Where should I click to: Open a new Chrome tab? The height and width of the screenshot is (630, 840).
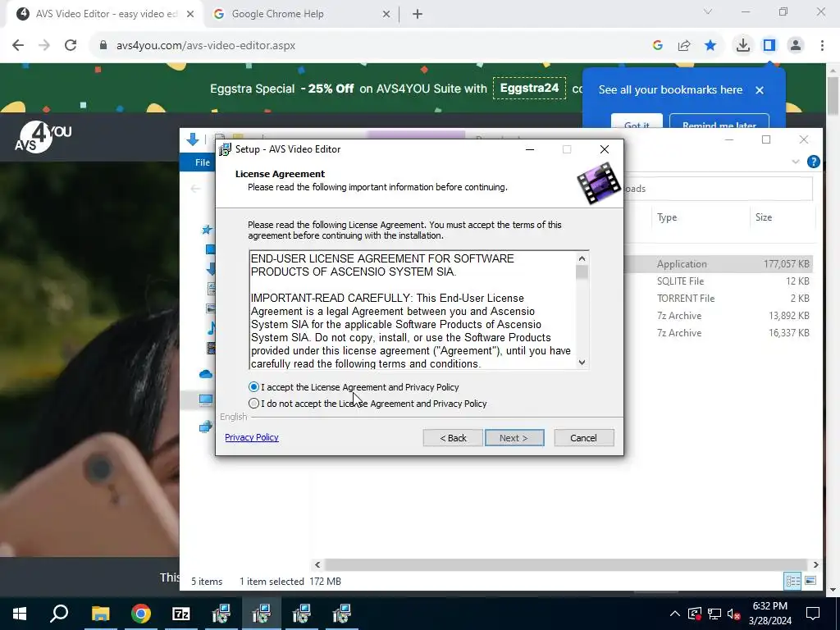tap(418, 14)
